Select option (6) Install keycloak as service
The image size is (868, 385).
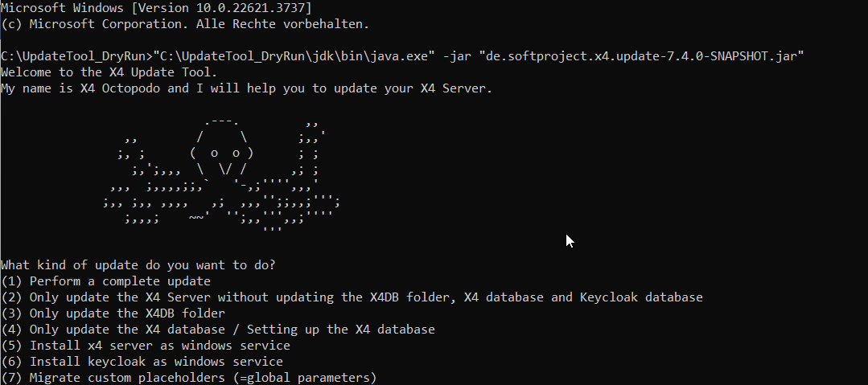pyautogui.click(x=142, y=361)
